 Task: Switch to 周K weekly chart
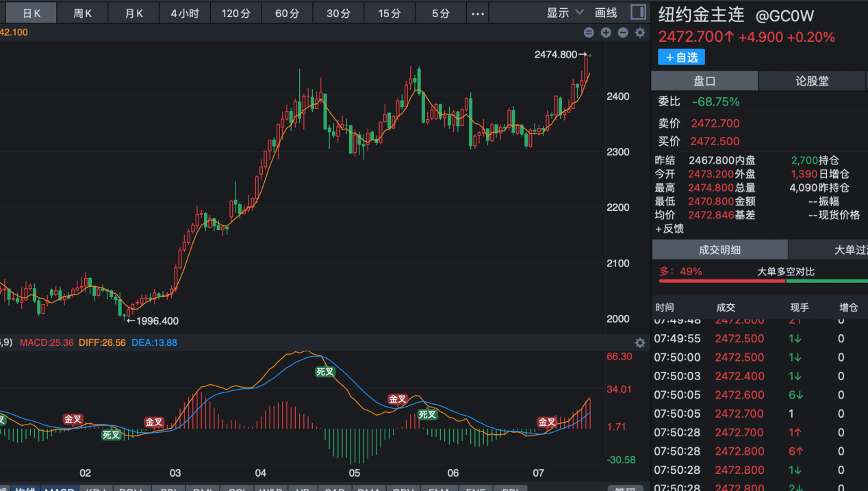click(x=83, y=13)
